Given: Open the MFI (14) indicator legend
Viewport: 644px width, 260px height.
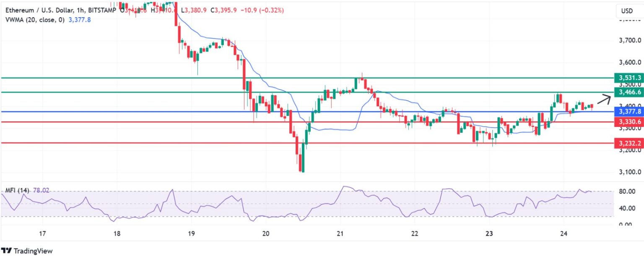Looking at the screenshot, I should tap(17, 190).
